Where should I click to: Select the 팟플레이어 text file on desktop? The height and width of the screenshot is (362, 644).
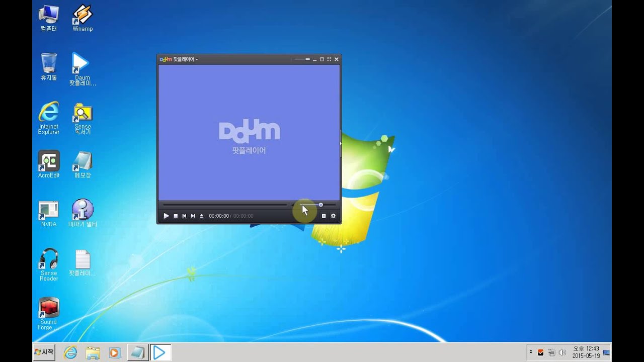click(83, 263)
